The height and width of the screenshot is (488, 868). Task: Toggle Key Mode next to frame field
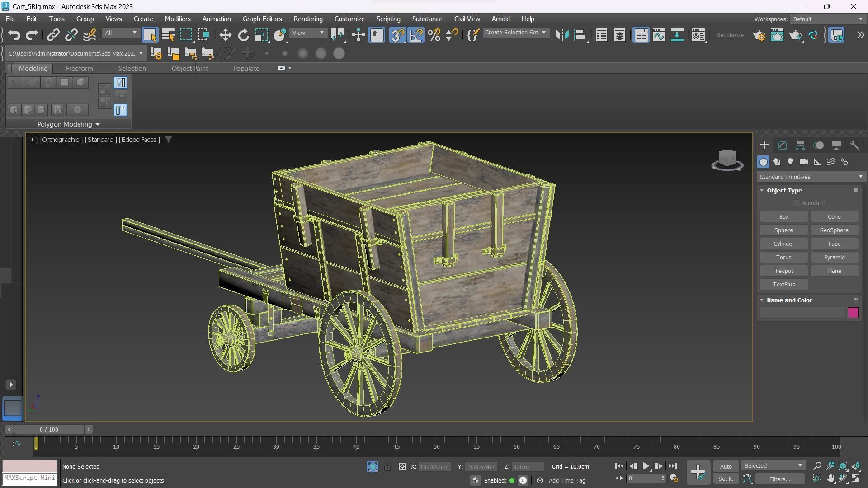coord(619,478)
